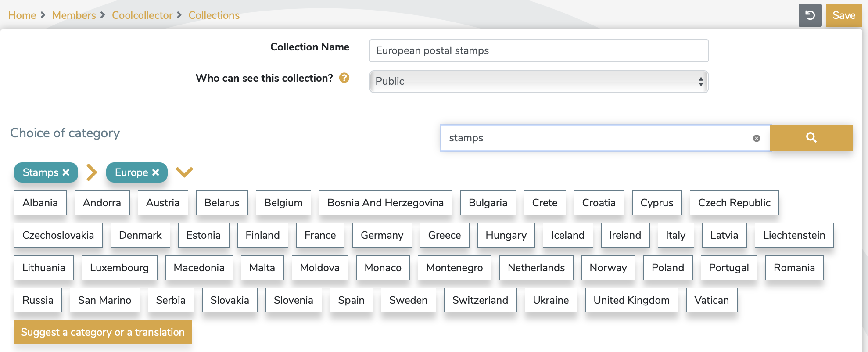Click the undo/reset arrow icon button
This screenshot has width=868, height=352.
pyautogui.click(x=810, y=15)
